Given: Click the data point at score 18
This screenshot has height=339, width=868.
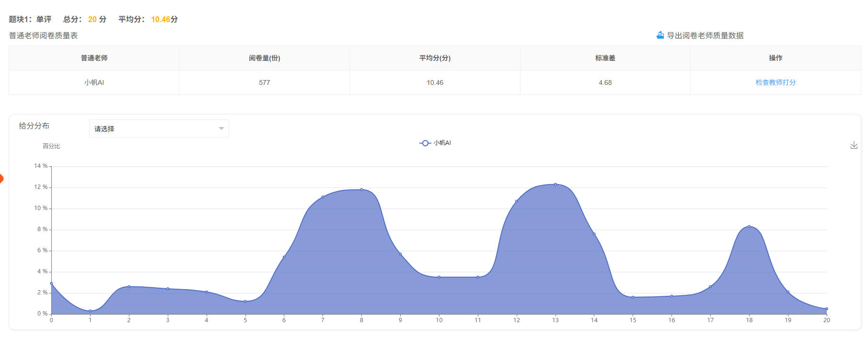Looking at the screenshot, I should (749, 226).
